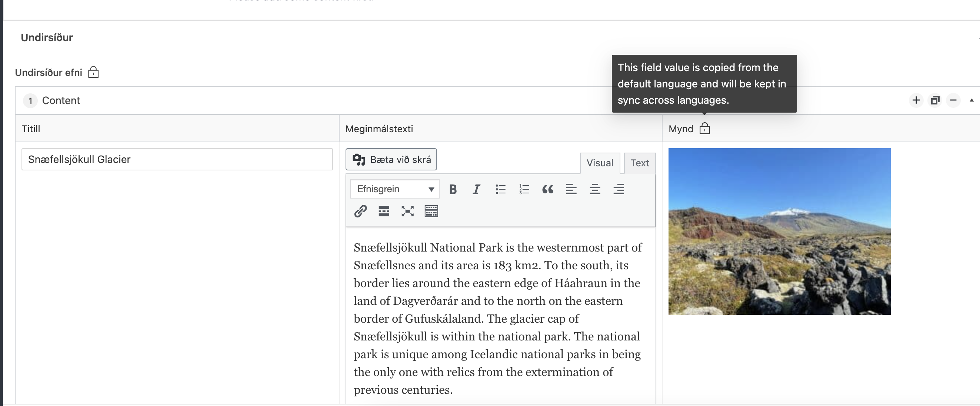Collapse the Content layout row
Screen dimensions: 980x406
click(x=971, y=100)
